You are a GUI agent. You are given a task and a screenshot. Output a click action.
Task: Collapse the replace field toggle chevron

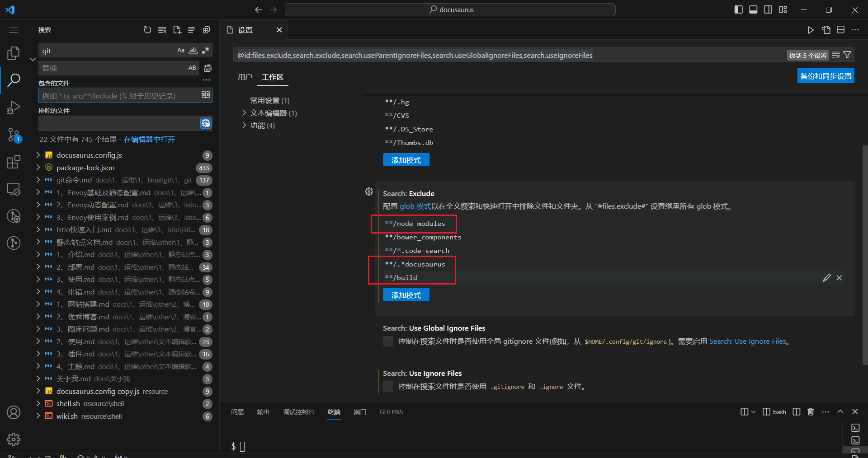coord(33,59)
